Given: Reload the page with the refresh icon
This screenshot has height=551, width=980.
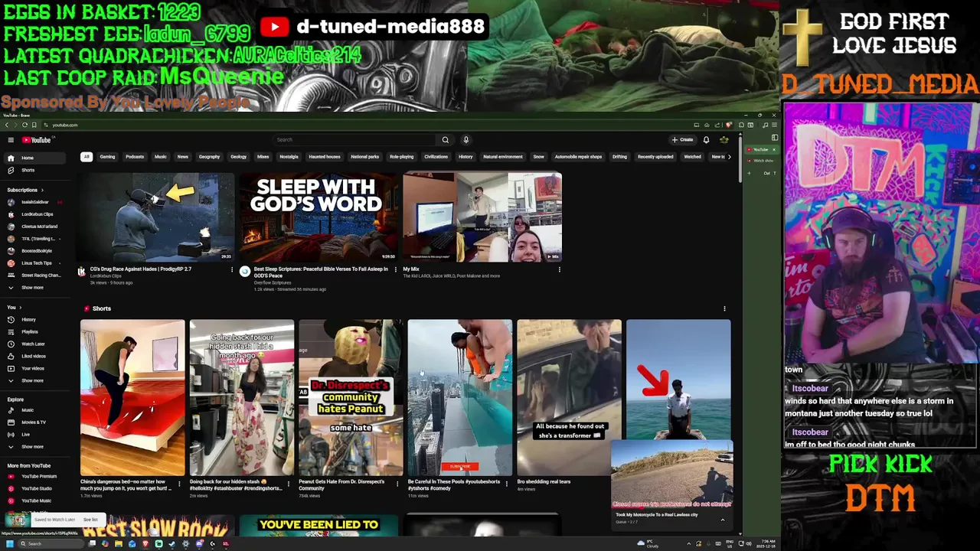Looking at the screenshot, I should point(24,125).
